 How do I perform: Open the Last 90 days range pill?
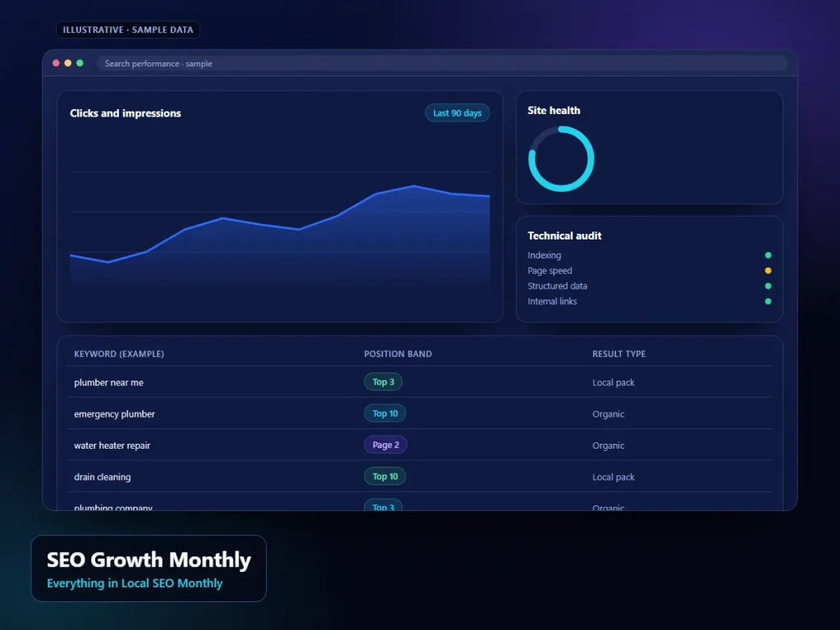(x=457, y=113)
